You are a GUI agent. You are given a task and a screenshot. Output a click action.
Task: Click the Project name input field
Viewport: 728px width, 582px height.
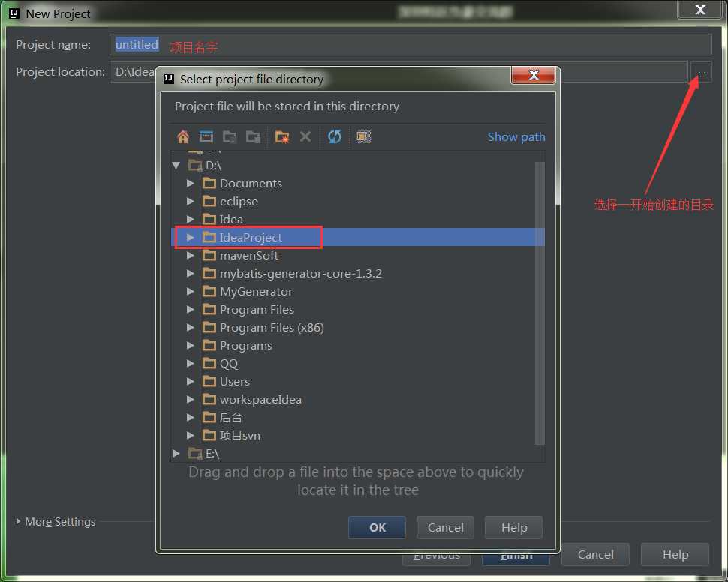tap(411, 44)
